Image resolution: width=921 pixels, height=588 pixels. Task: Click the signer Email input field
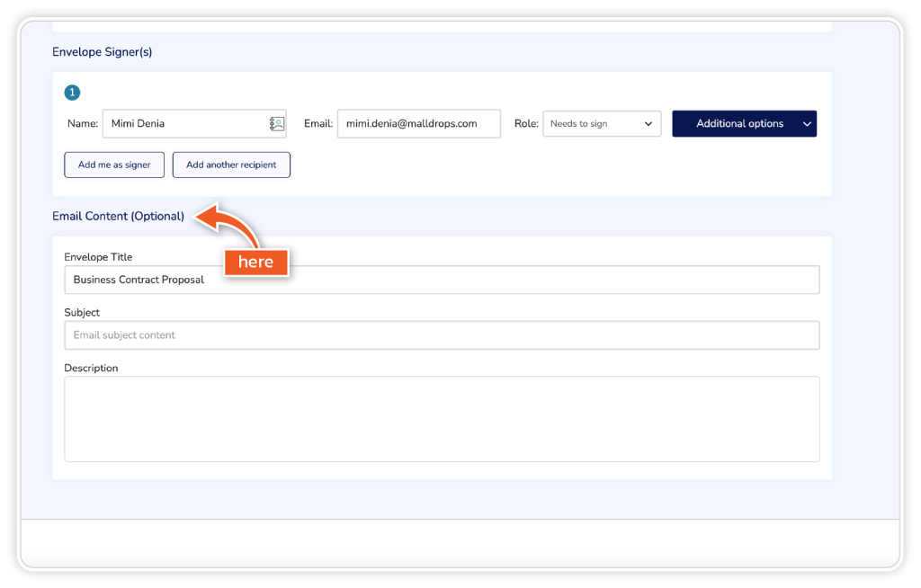point(418,124)
